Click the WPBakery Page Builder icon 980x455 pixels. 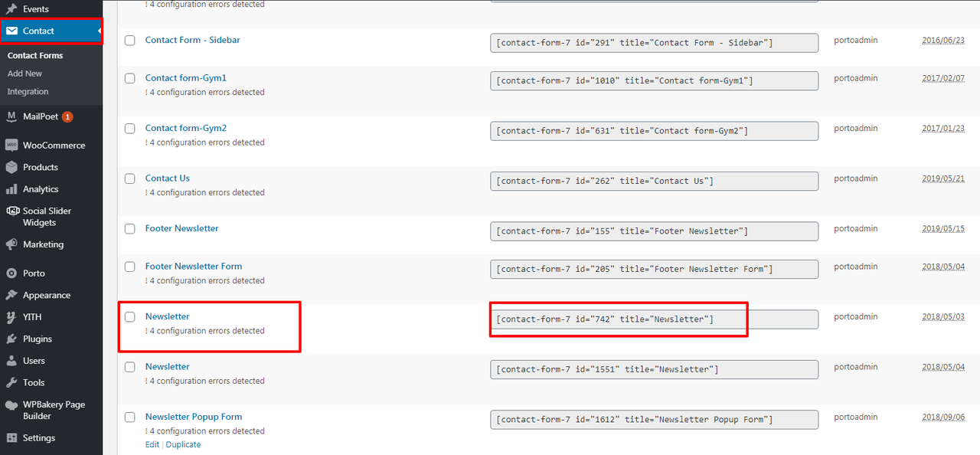(11, 405)
